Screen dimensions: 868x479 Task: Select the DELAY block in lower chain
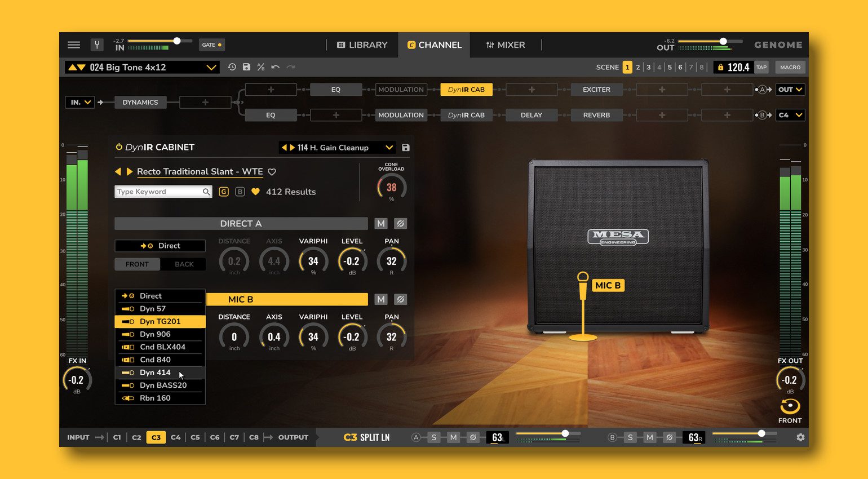coord(532,115)
